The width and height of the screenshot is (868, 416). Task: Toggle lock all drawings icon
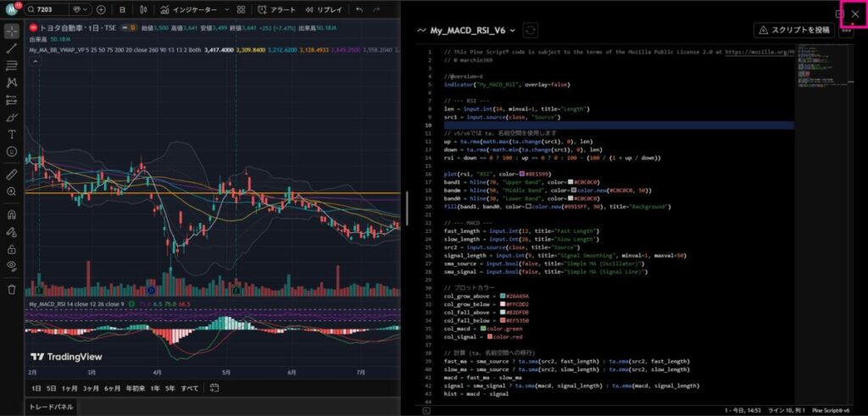click(12, 249)
